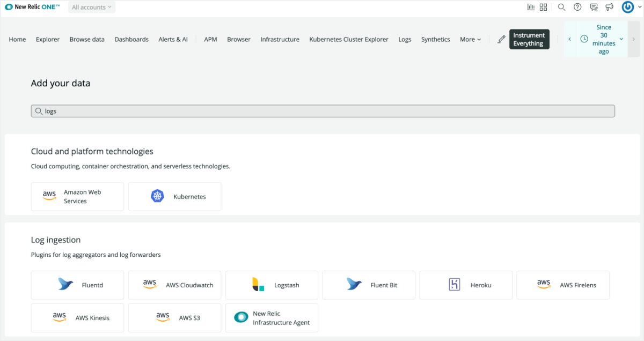Click the AWS logo on AWS Cloudwatch
Screen dimensions: 644x341
[150, 284]
